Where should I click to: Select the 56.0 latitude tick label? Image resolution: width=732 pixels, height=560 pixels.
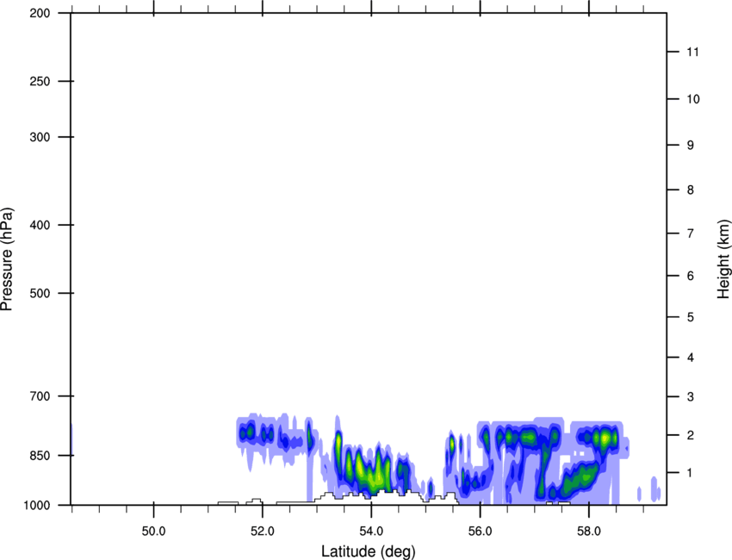[x=480, y=526]
